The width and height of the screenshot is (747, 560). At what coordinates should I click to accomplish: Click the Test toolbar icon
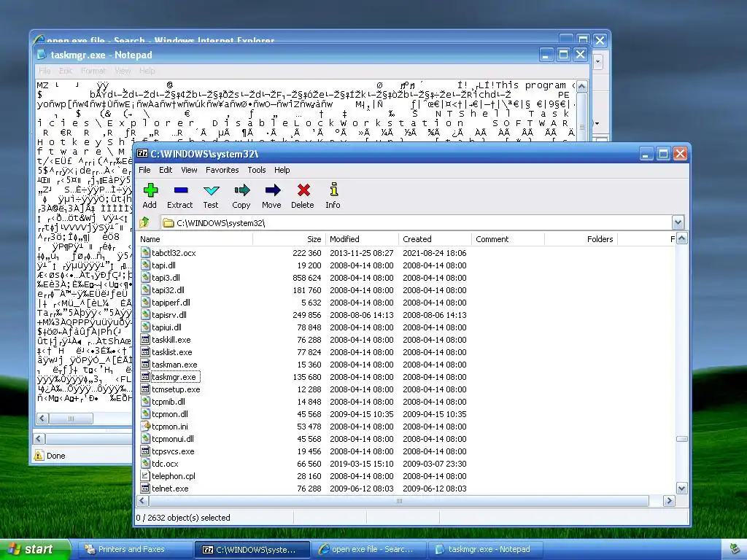(211, 190)
